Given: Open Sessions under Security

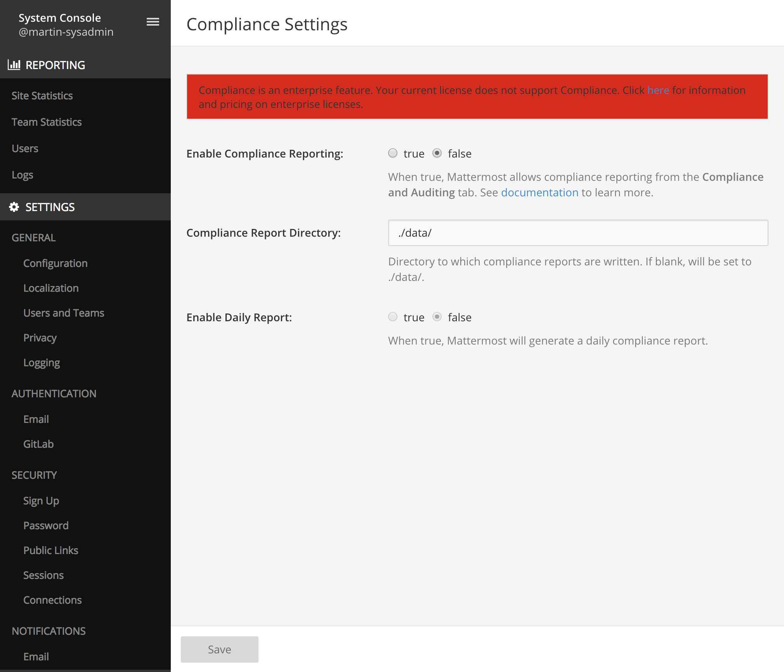Looking at the screenshot, I should [x=43, y=575].
